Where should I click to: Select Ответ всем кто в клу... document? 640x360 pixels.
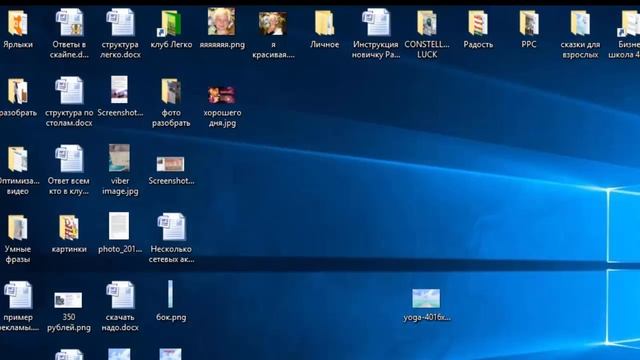pyautogui.click(x=69, y=159)
